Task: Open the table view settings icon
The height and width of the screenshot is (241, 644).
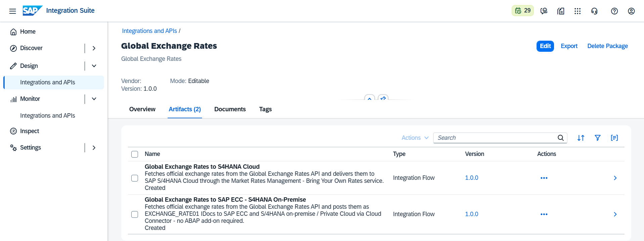Action: 614,138
